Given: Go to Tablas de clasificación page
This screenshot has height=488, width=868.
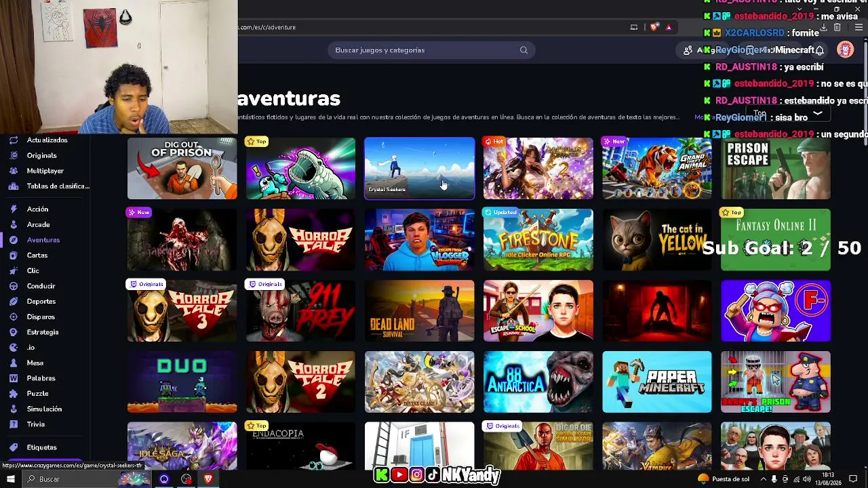Looking at the screenshot, I should tap(58, 186).
